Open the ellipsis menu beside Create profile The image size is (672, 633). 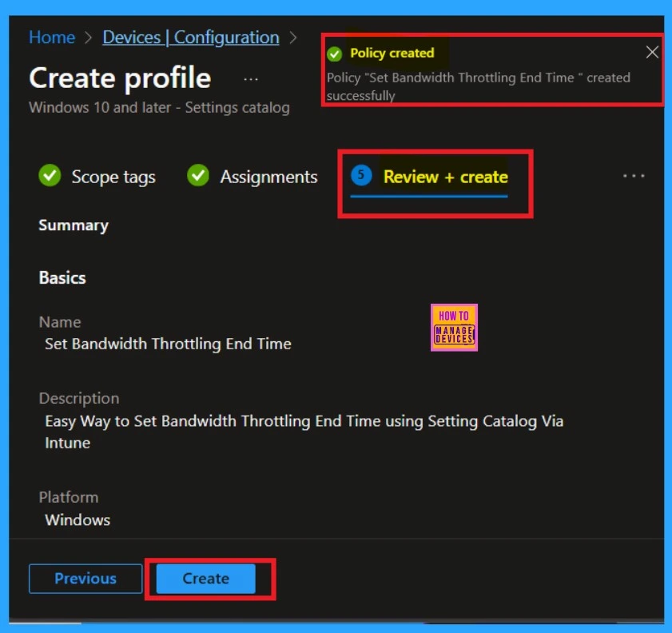tap(251, 79)
